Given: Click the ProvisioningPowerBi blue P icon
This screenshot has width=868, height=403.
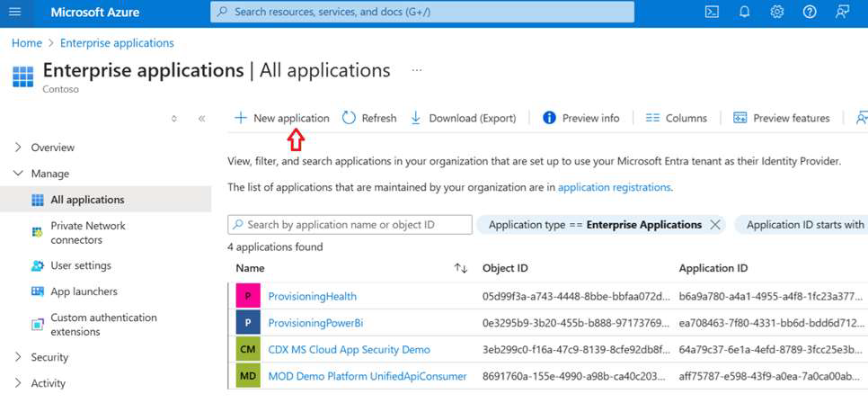Looking at the screenshot, I should pyautogui.click(x=247, y=323).
